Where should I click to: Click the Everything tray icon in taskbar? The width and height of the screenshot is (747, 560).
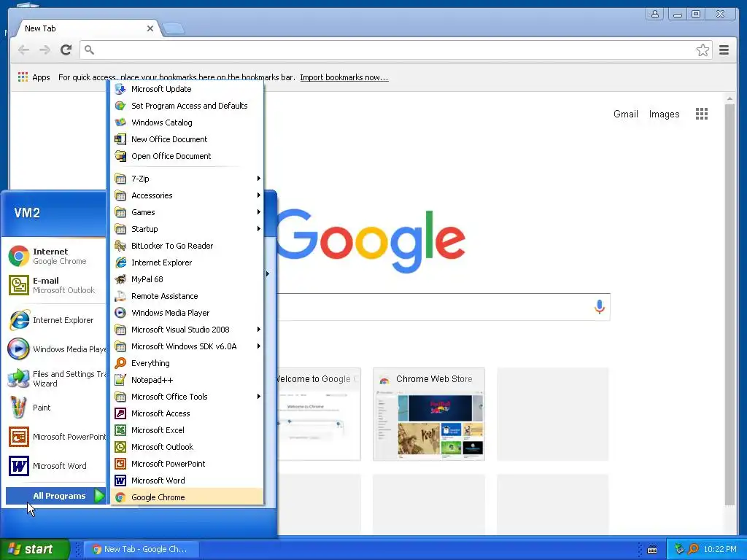[x=693, y=549]
